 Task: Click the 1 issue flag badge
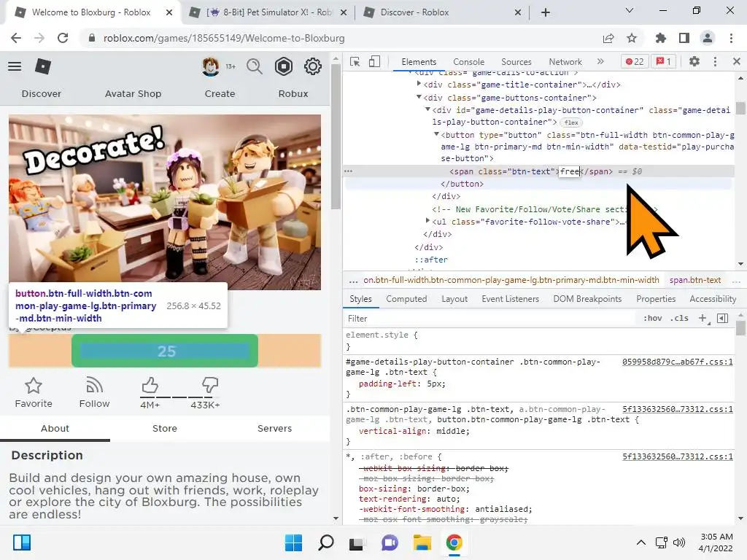(664, 61)
